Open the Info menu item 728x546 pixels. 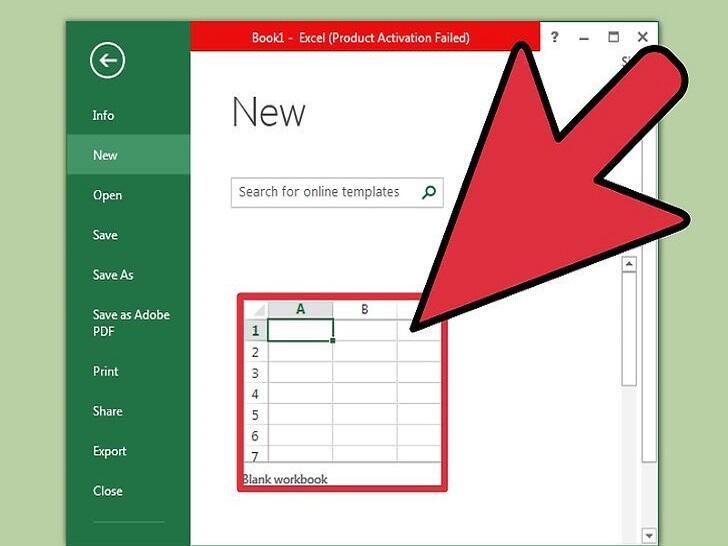click(x=103, y=115)
